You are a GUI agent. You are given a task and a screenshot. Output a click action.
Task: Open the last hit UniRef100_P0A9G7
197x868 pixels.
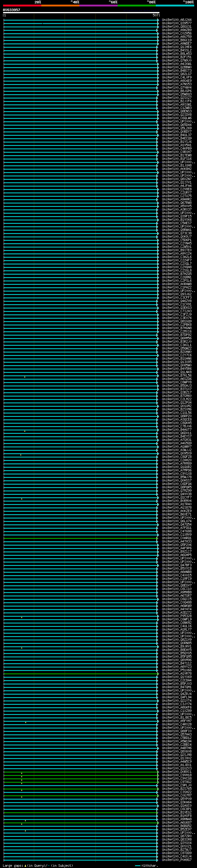177,860
